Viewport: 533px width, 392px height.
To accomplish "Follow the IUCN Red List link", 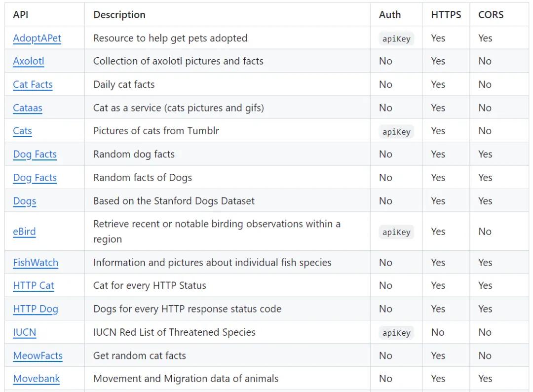I will click(24, 332).
